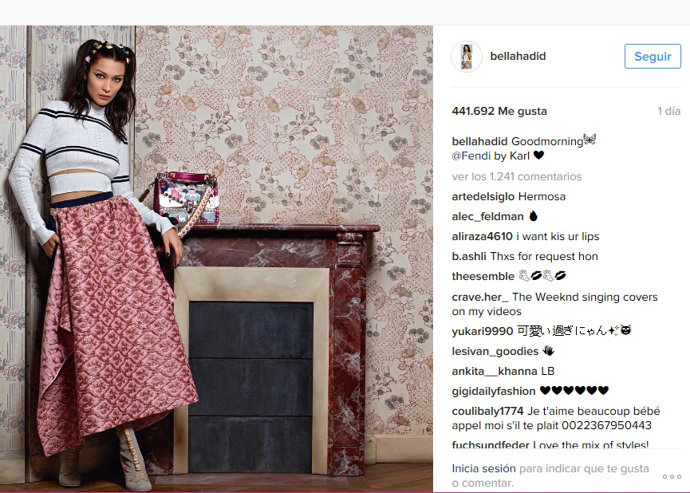The image size is (690, 493).
Task: Open bellahadid username in header
Action: [x=518, y=56]
